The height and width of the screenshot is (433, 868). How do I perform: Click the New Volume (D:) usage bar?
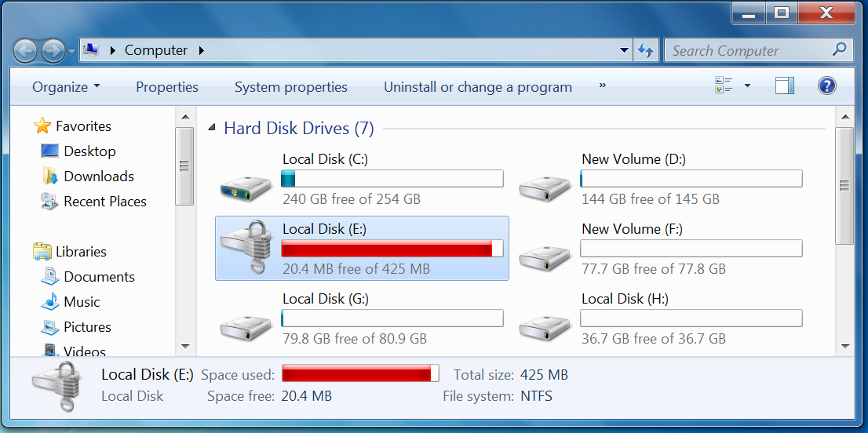pos(691,179)
